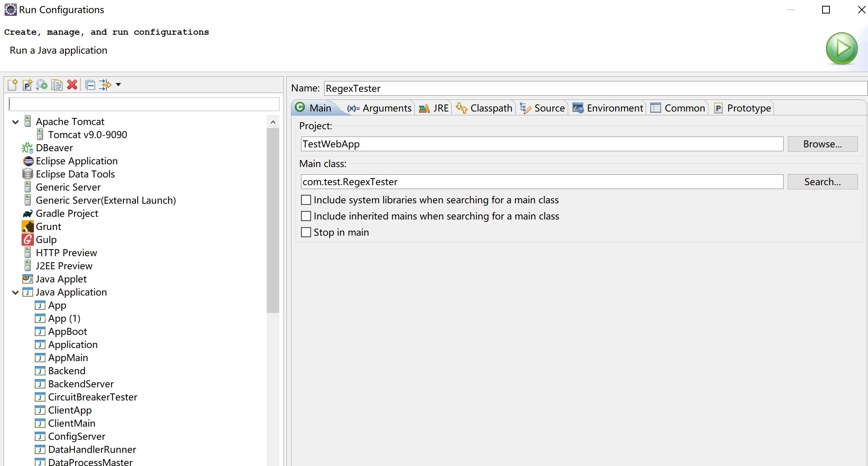
Task: Open the Classpath tab
Action: pyautogui.click(x=484, y=108)
